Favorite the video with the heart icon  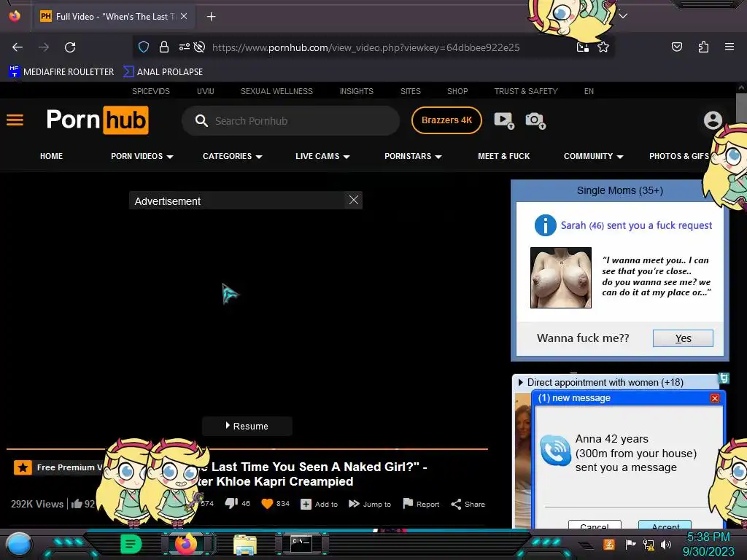(x=267, y=504)
